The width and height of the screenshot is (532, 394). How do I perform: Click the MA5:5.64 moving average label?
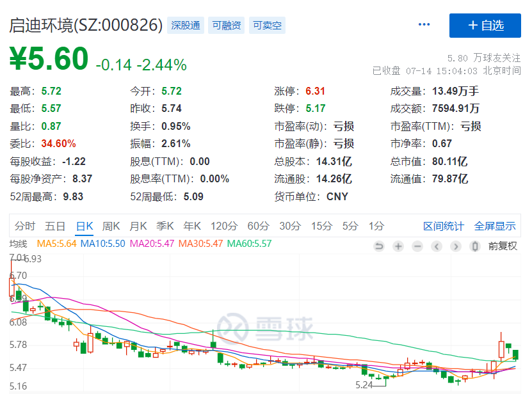(56, 244)
